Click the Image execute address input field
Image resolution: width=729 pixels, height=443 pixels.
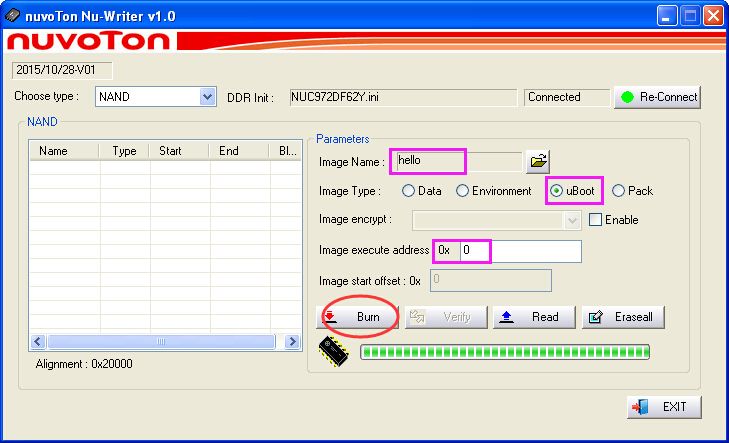pyautogui.click(x=518, y=250)
